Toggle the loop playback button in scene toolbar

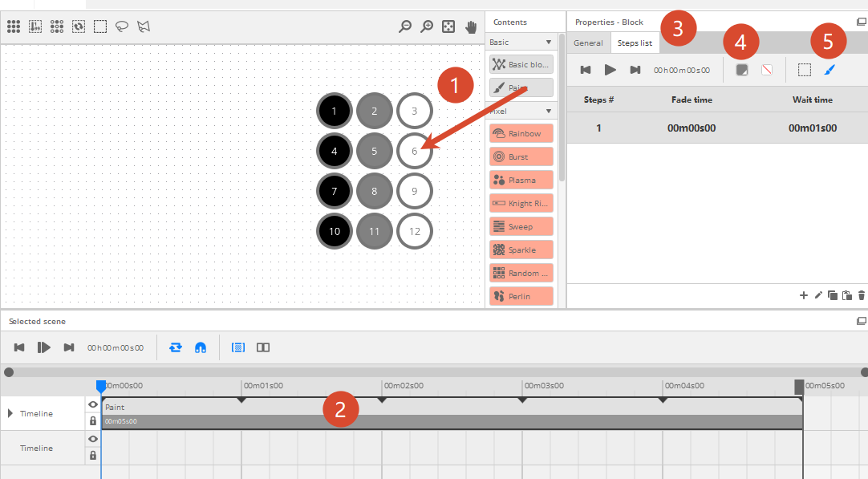[x=176, y=347]
